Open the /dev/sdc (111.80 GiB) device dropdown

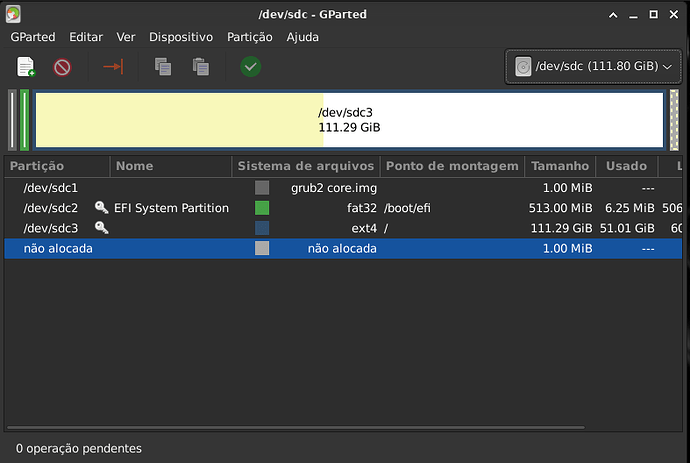(595, 66)
